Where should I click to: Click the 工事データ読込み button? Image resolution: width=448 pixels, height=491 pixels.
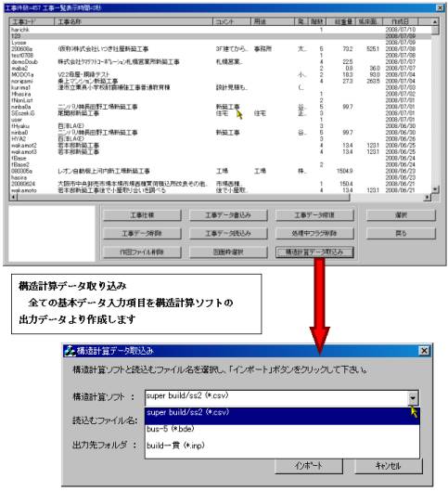click(228, 233)
